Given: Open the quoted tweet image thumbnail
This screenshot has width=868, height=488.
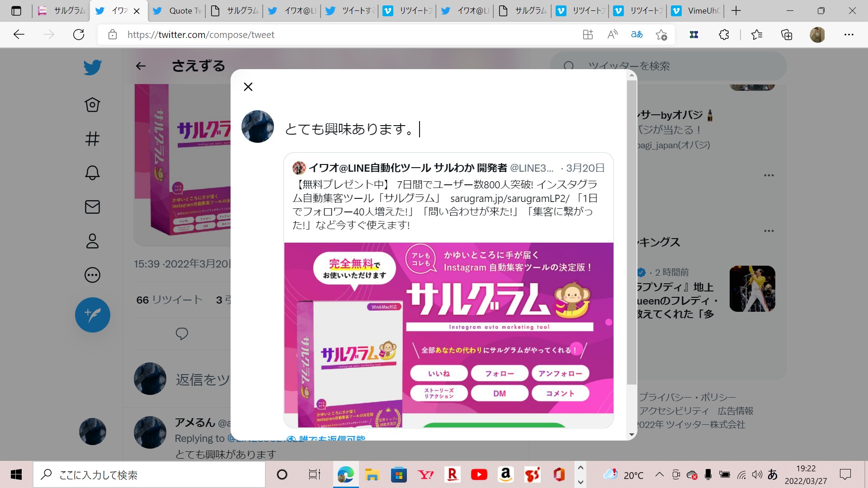Looking at the screenshot, I should 448,334.
